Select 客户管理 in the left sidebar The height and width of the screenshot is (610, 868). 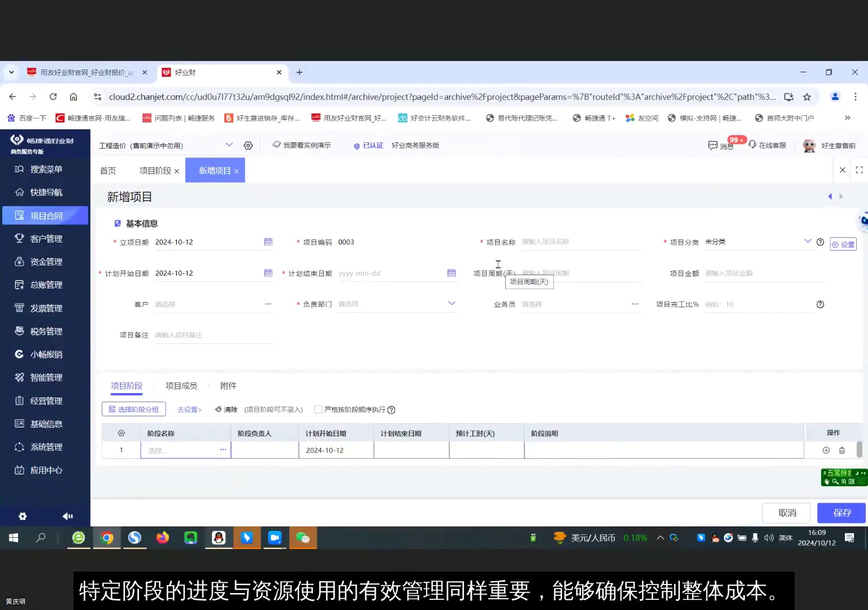click(45, 238)
